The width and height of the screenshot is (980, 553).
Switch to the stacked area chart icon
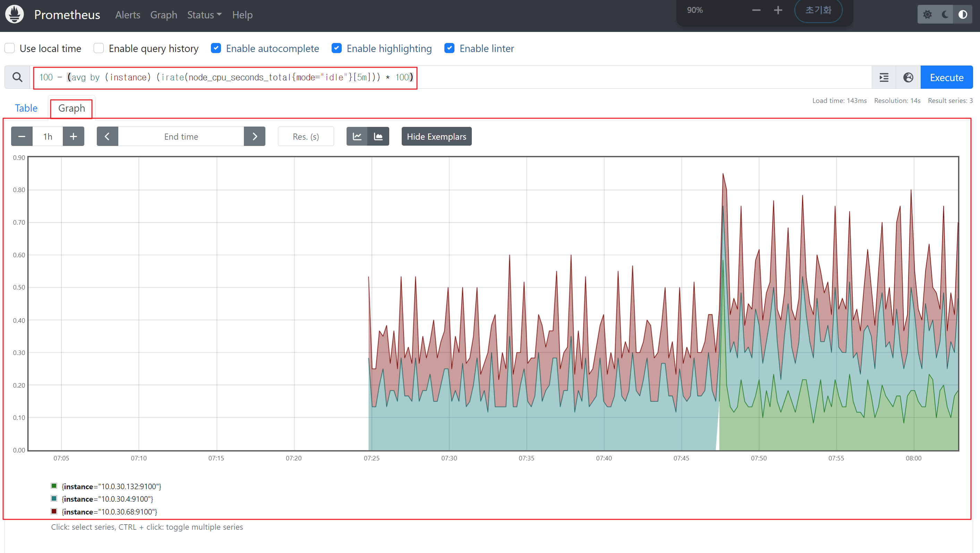(378, 137)
